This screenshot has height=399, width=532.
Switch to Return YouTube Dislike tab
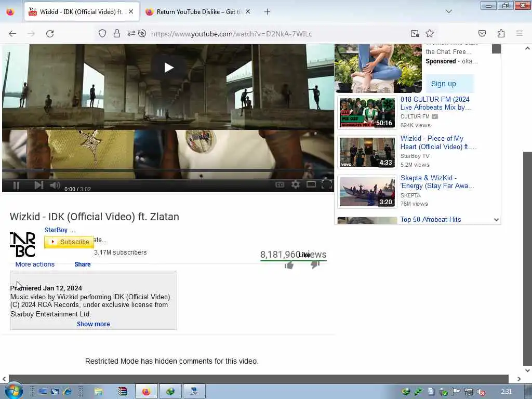point(198,12)
